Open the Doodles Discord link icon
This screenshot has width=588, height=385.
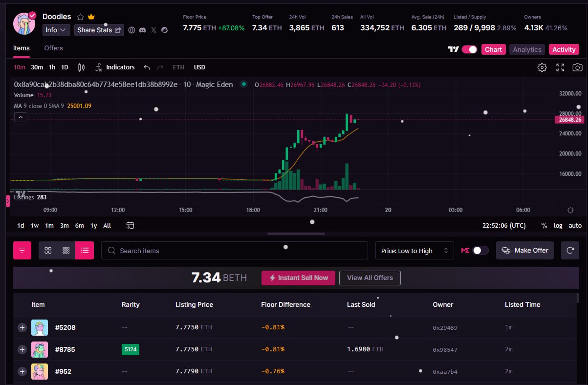pos(142,30)
